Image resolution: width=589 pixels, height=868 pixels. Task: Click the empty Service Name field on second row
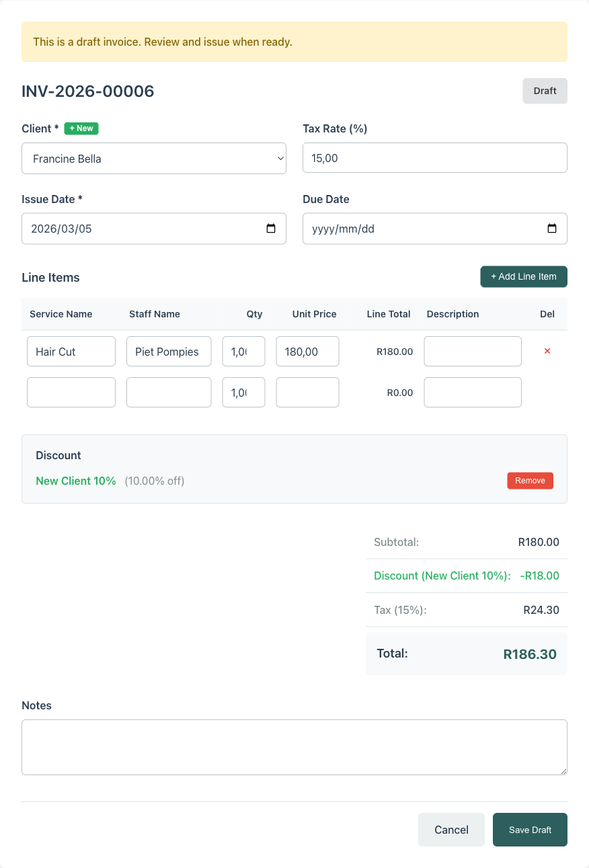tap(71, 392)
